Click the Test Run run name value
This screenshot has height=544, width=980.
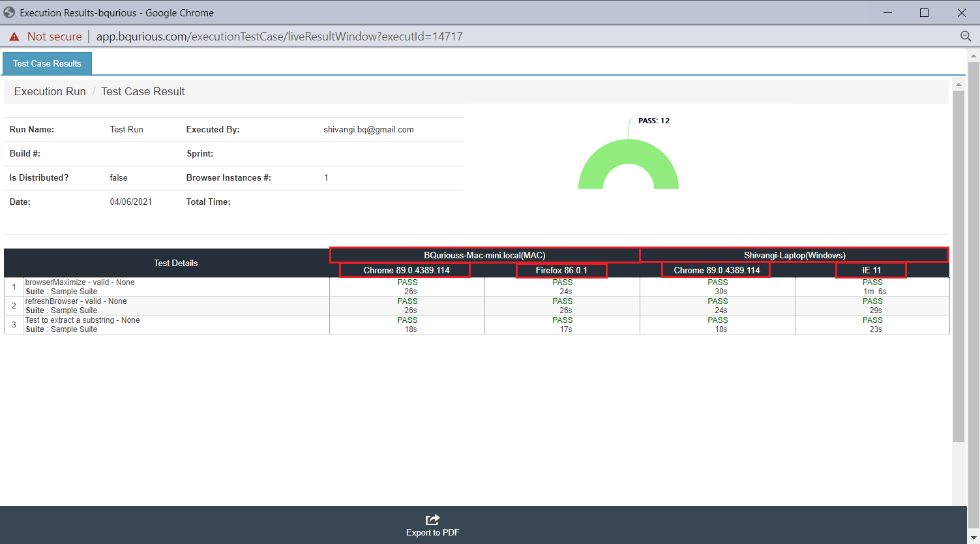[126, 129]
